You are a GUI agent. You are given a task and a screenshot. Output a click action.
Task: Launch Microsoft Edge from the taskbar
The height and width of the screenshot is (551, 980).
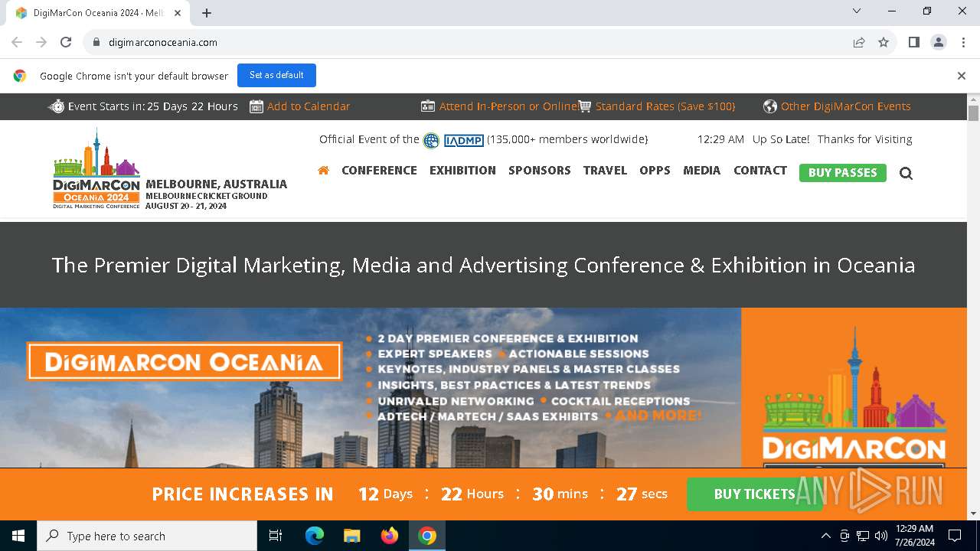[315, 536]
